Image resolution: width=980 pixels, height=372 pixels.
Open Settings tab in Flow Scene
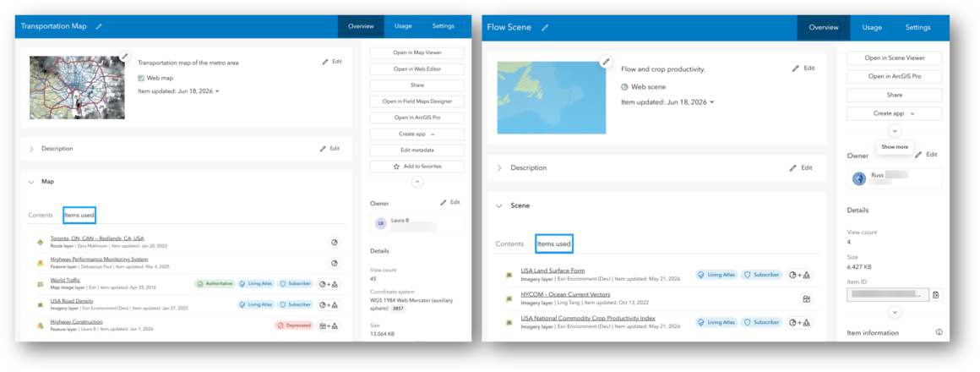917,28
